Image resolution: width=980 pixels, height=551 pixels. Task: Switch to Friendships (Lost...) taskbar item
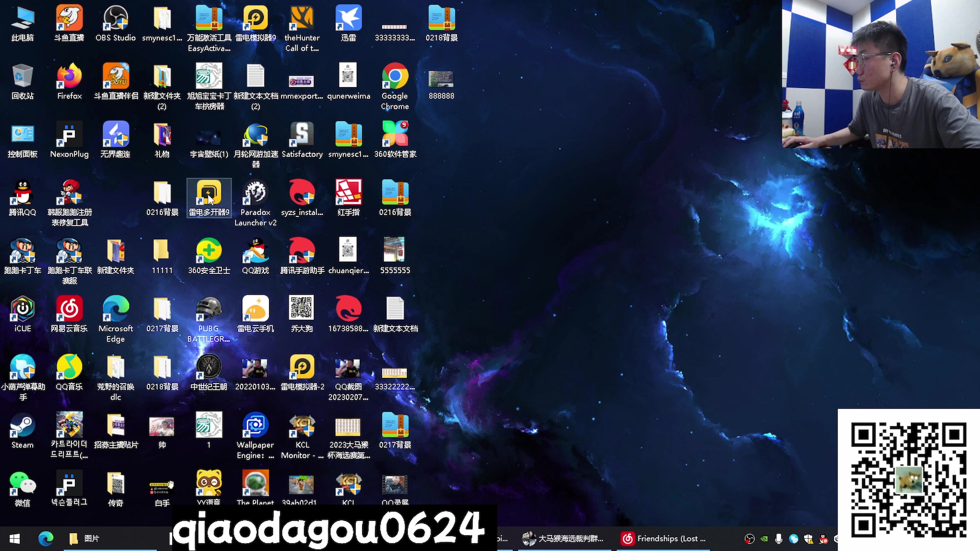pos(663,539)
